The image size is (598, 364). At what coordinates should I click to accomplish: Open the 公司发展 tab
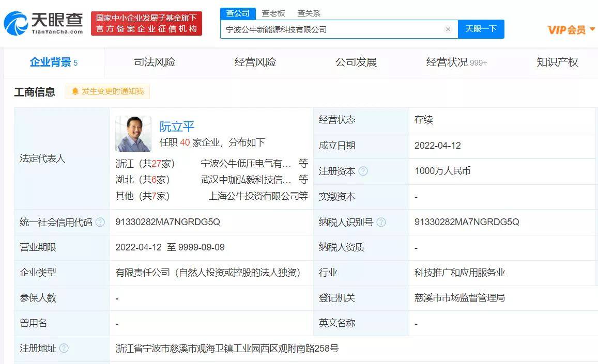[356, 62]
